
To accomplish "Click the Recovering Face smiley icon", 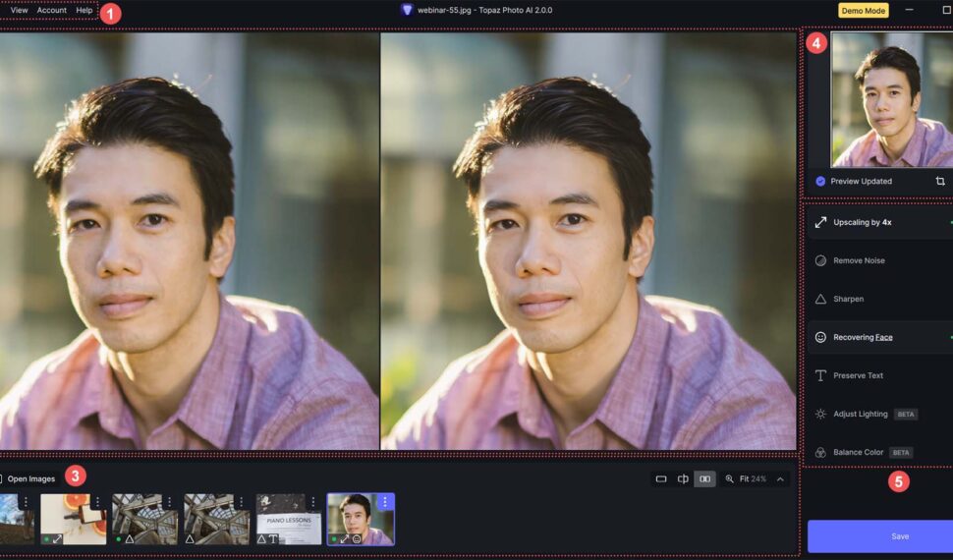I will [x=820, y=337].
